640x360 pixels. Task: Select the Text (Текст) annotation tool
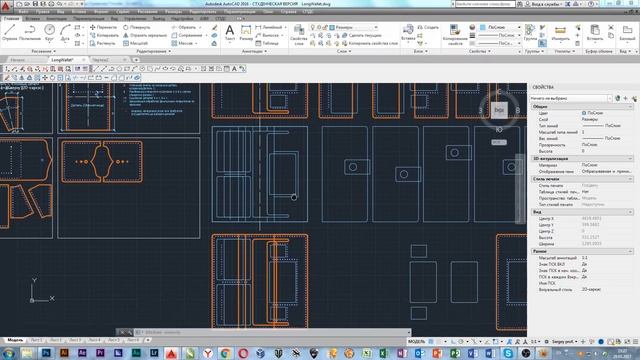coord(230,32)
